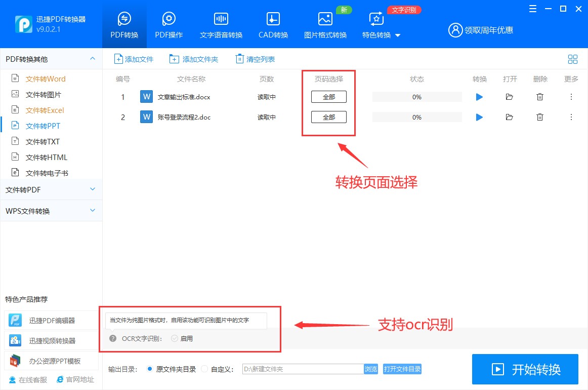Open 全部 page selection for 账号登录流程2.doc
This screenshot has width=588, height=390.
[x=329, y=117]
